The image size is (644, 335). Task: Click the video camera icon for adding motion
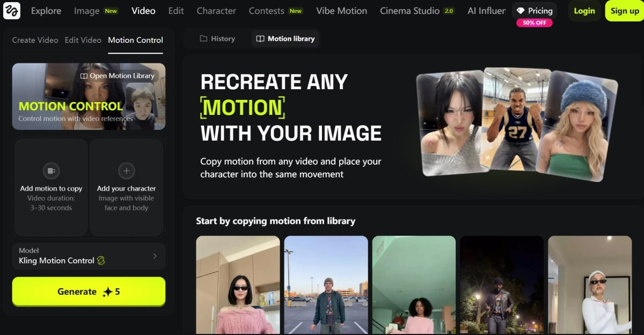click(52, 171)
